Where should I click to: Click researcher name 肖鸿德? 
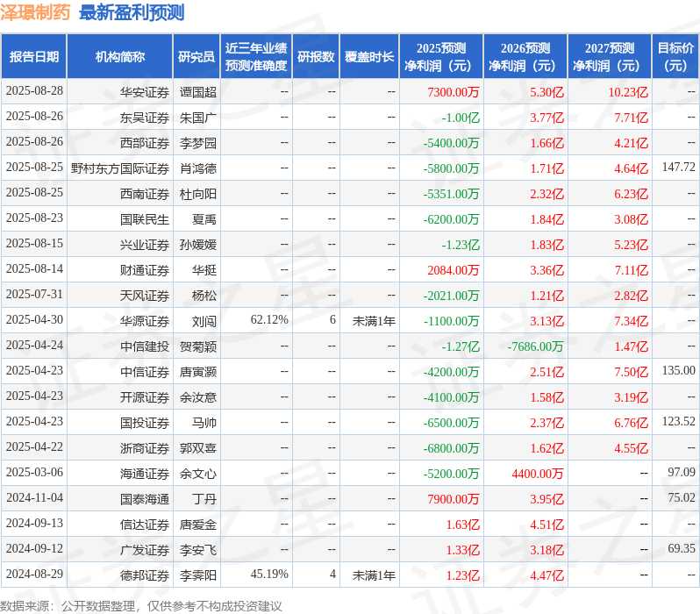click(198, 168)
